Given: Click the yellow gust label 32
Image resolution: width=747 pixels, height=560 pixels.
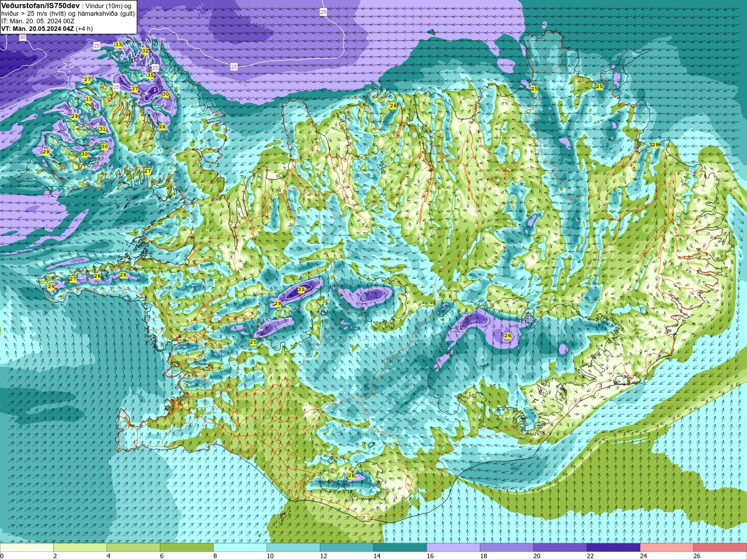Looking at the screenshot, I should (x=145, y=51).
